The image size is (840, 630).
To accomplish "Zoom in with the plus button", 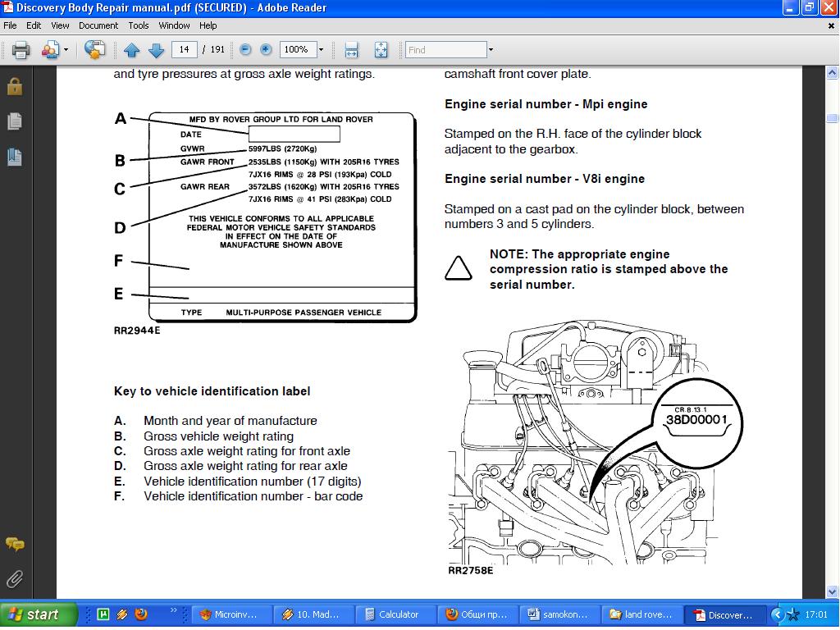I will (x=266, y=50).
